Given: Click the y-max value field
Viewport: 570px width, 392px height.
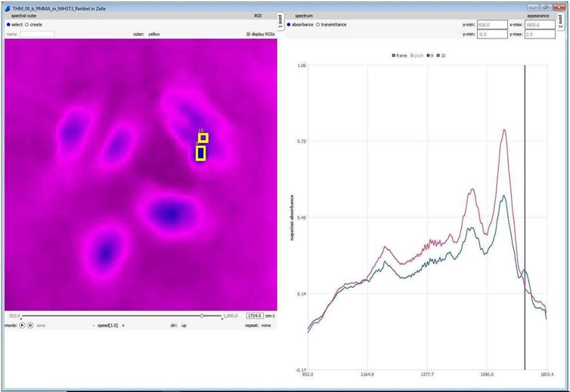Looking at the screenshot, I should coord(540,34).
